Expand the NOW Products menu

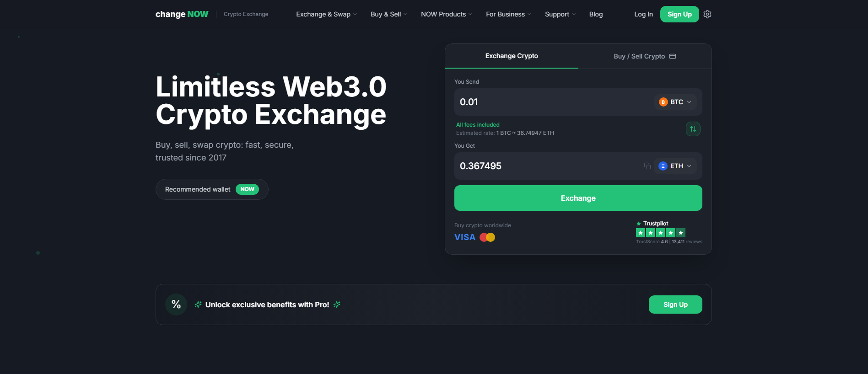point(447,14)
